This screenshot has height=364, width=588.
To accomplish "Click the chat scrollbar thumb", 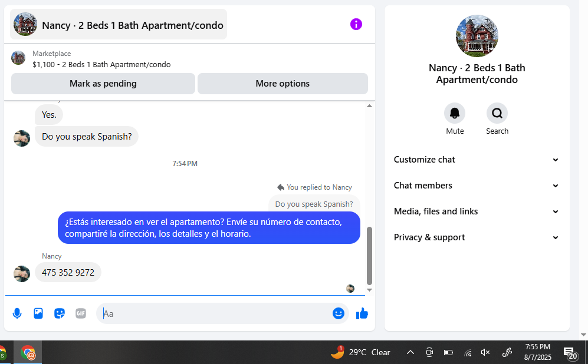I will point(369,256).
